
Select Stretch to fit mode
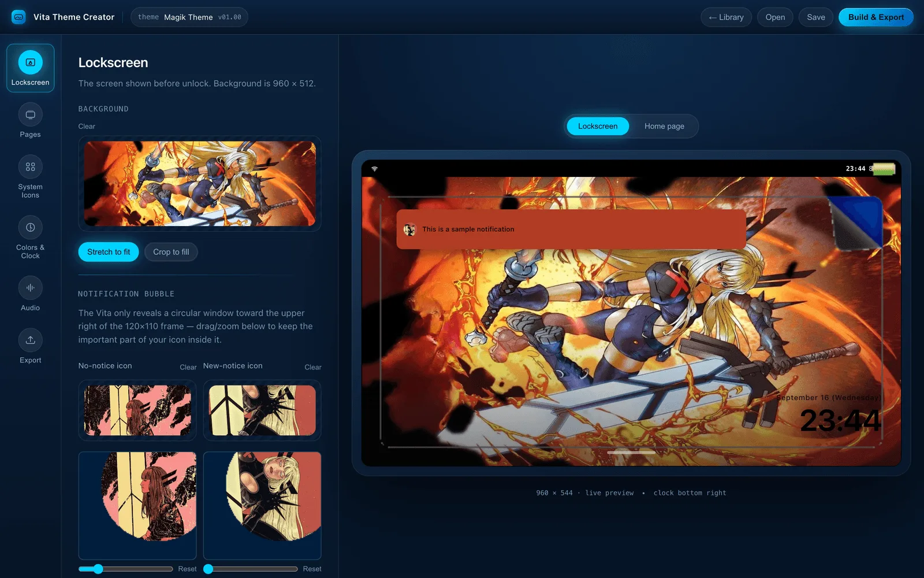tap(109, 252)
